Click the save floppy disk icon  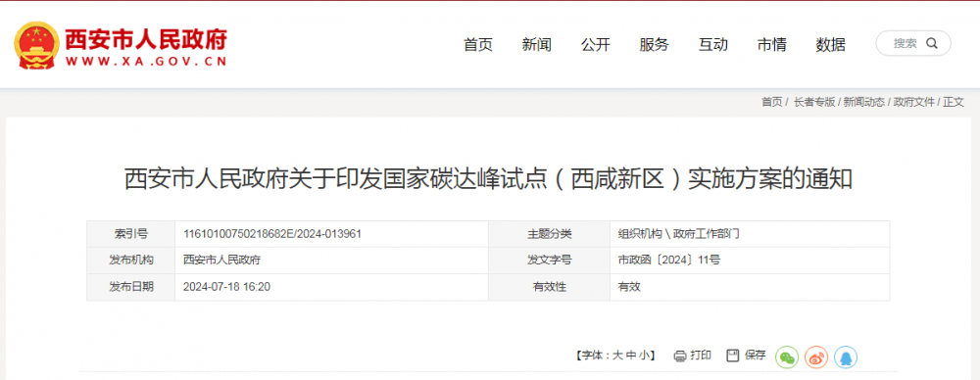coord(733,356)
